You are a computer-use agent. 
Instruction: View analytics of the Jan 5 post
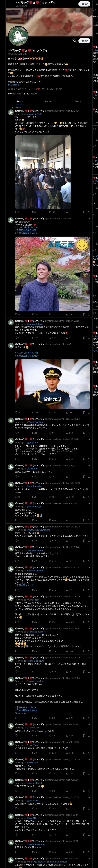point(67,412)
